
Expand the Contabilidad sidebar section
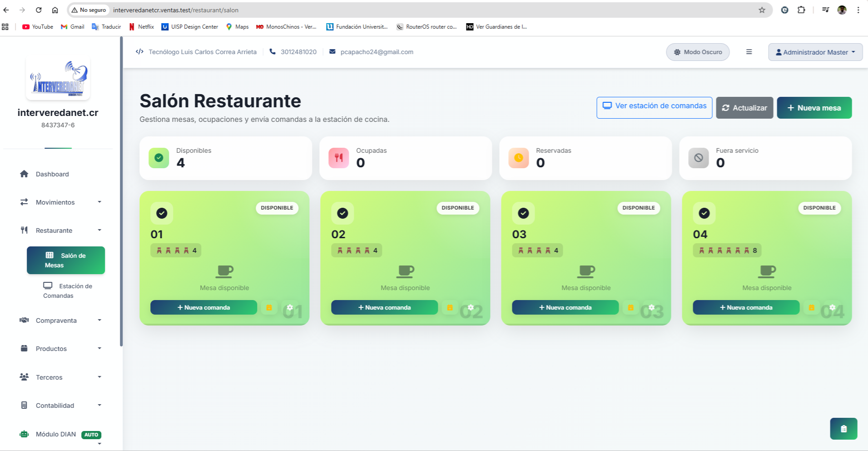pos(55,405)
